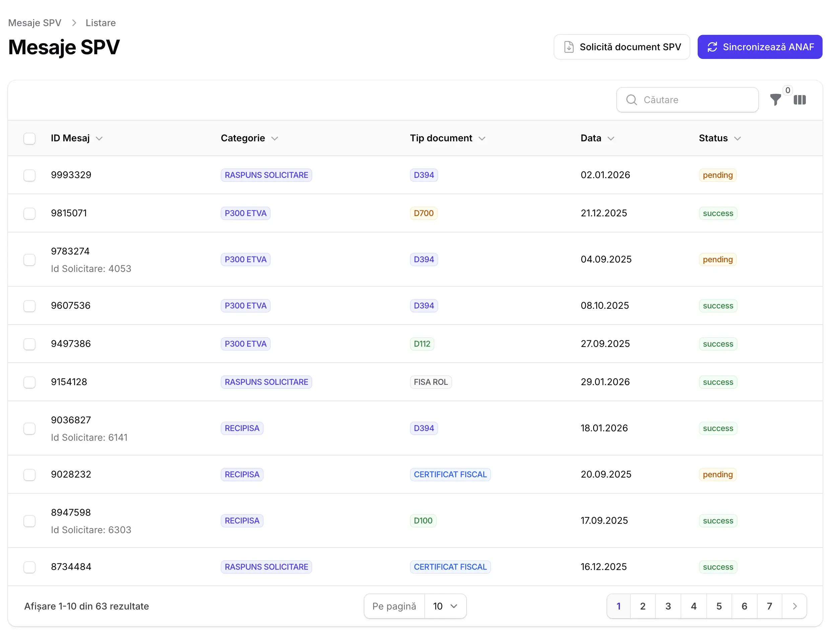Viewport: 840px width, 637px height.
Task: Click the Sincronizează ANAF refresh icon
Action: pyautogui.click(x=712, y=47)
